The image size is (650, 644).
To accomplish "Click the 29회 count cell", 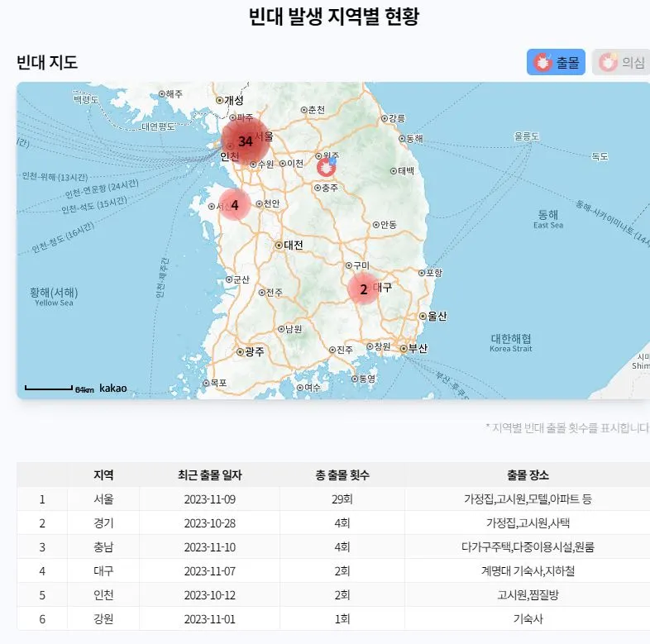I will [342, 499].
